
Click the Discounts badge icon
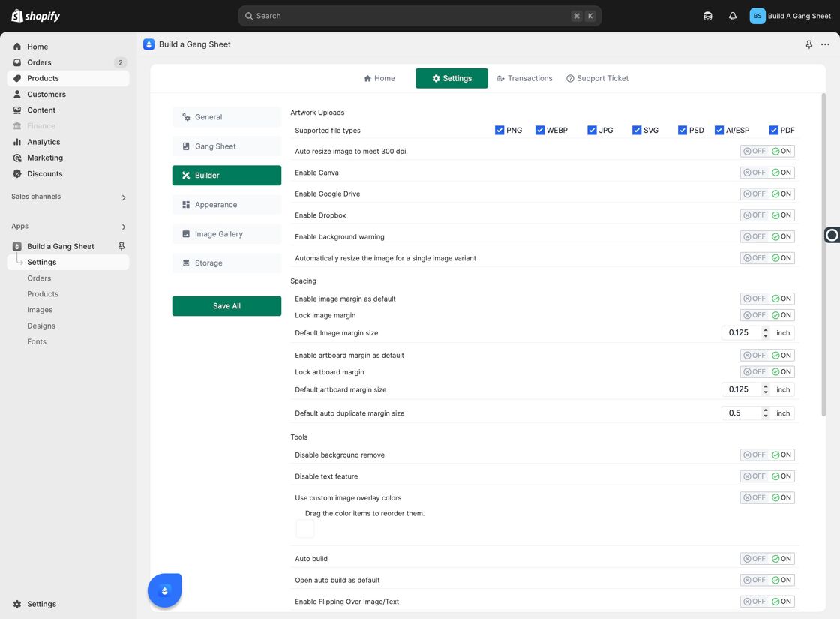(17, 173)
